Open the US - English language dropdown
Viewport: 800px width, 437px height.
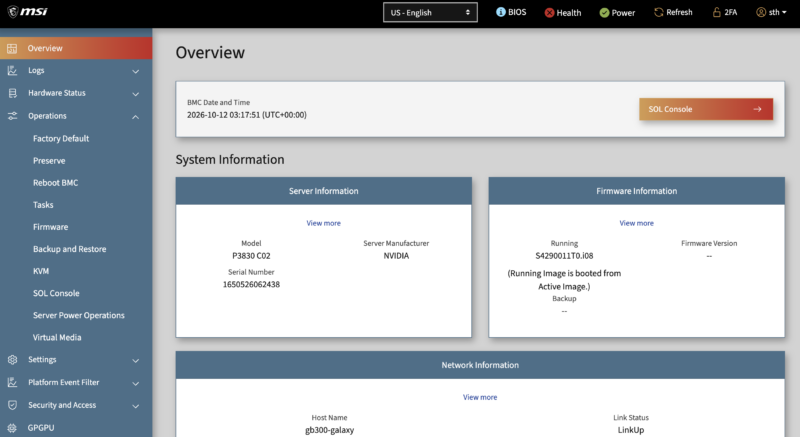tap(430, 13)
